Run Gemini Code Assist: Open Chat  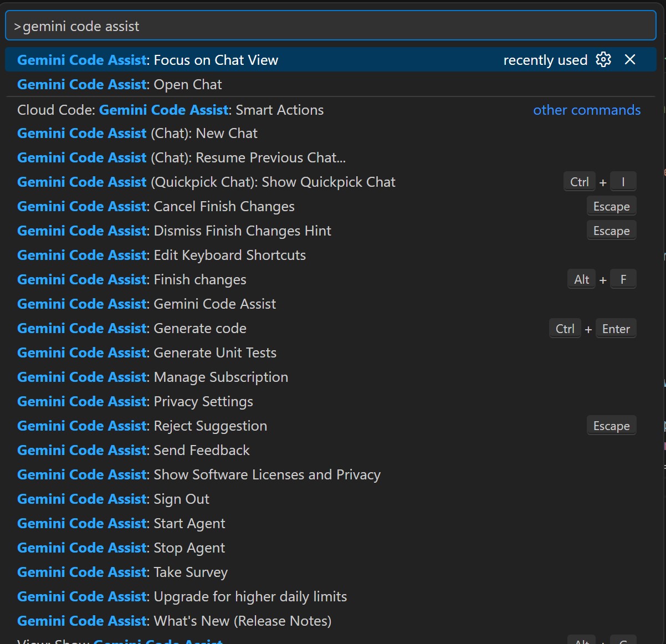tap(331, 84)
